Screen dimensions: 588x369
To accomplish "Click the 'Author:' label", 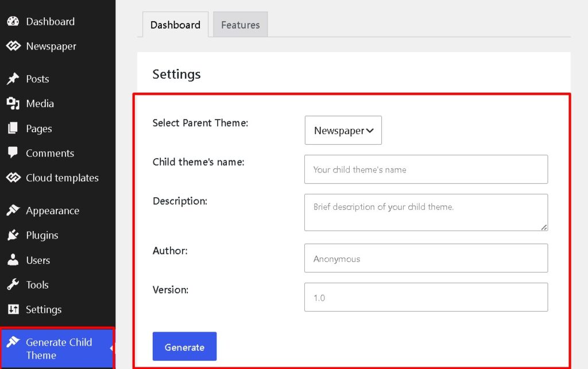I will (170, 251).
